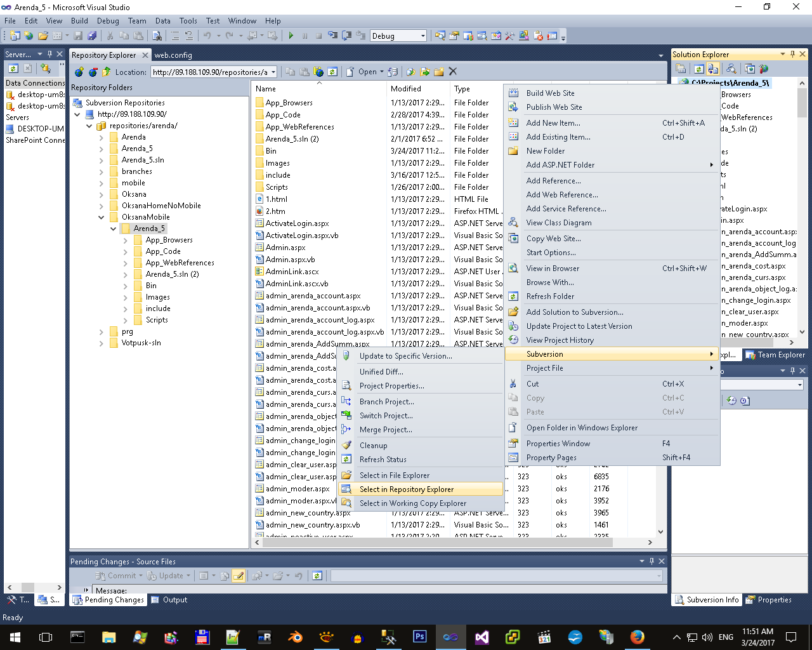Click the Open File folder icon in toolbar
The image size is (812, 650).
(43, 36)
